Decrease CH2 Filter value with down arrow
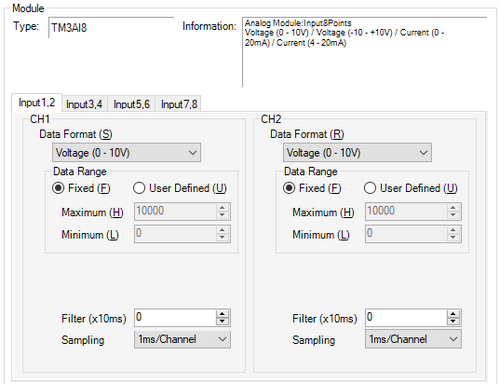Image resolution: width=500 pixels, height=384 pixels. tap(453, 321)
